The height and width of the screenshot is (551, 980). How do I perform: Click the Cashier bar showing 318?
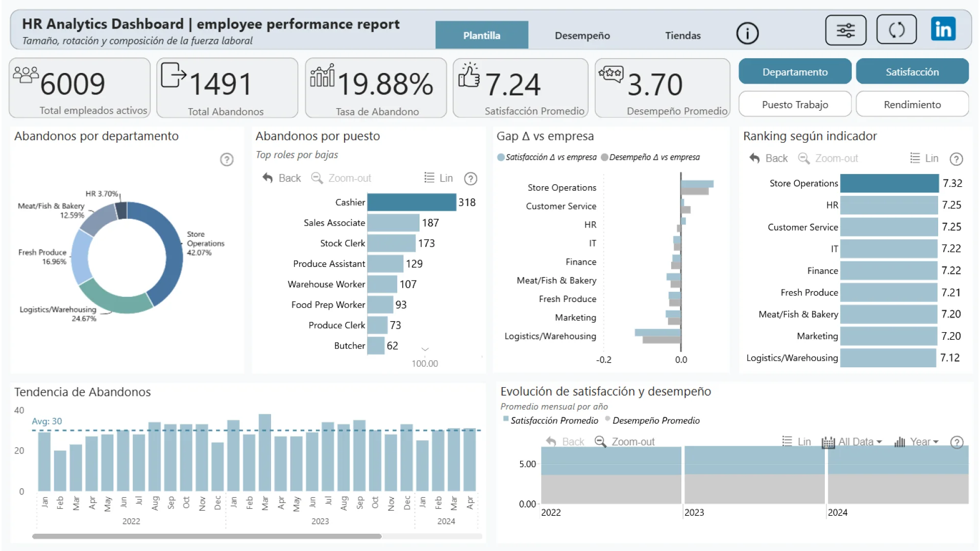411,203
